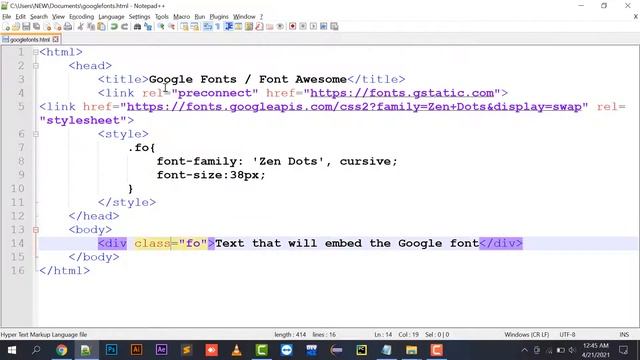The image size is (640, 360).
Task: Click the Stop Recording macro icon
Action: click(303, 27)
